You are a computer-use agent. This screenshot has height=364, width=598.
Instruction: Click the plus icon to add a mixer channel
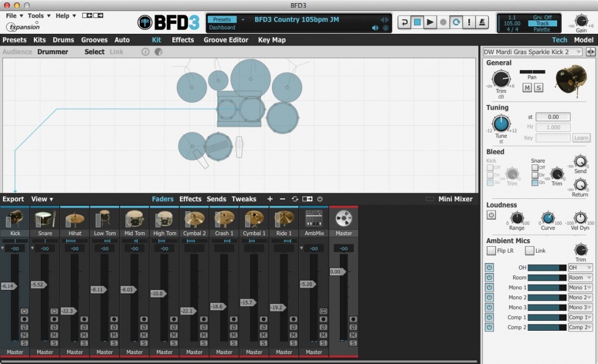click(x=270, y=199)
